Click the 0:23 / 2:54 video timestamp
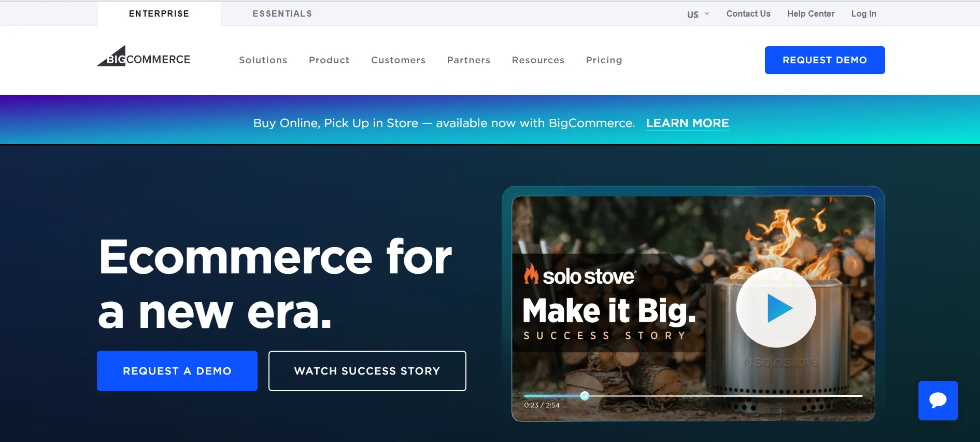The image size is (980, 442). [542, 405]
